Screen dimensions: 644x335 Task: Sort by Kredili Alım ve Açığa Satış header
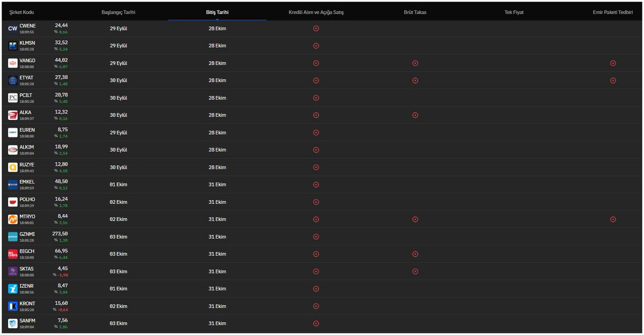pos(316,12)
